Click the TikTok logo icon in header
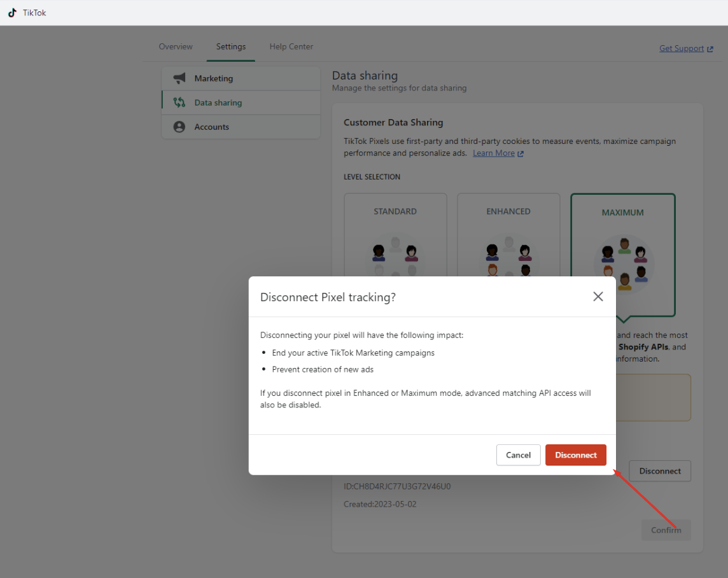This screenshot has width=728, height=578. tap(13, 13)
